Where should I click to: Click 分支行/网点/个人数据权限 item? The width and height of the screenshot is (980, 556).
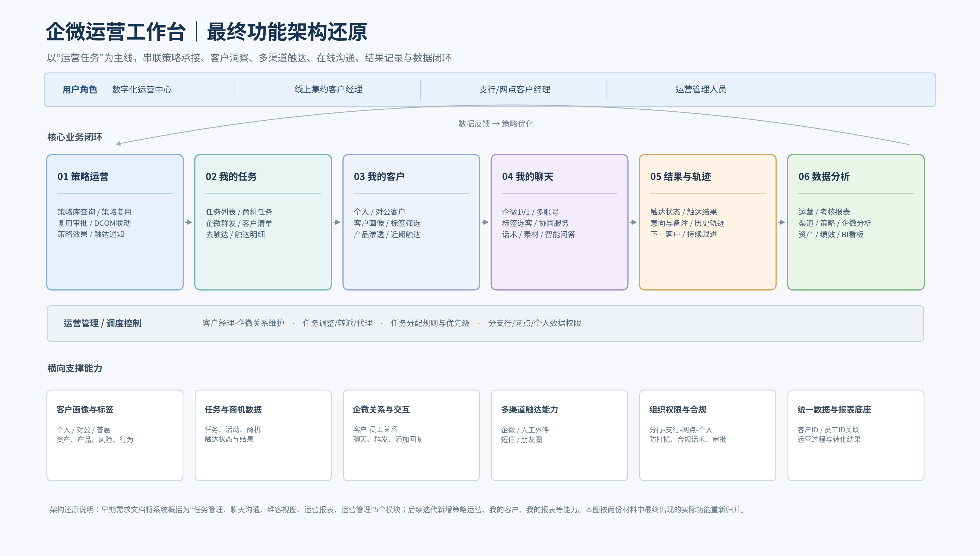point(535,323)
